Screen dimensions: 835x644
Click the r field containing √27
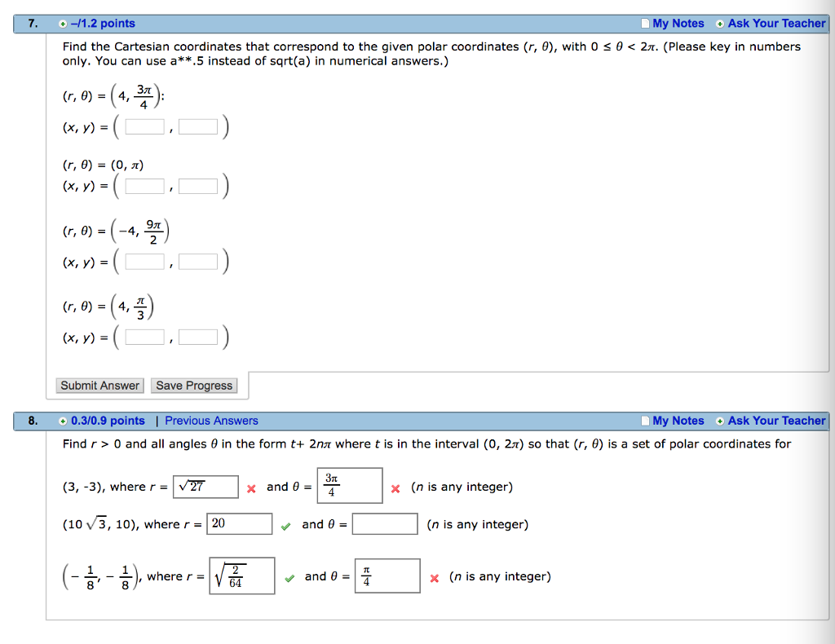(x=205, y=487)
